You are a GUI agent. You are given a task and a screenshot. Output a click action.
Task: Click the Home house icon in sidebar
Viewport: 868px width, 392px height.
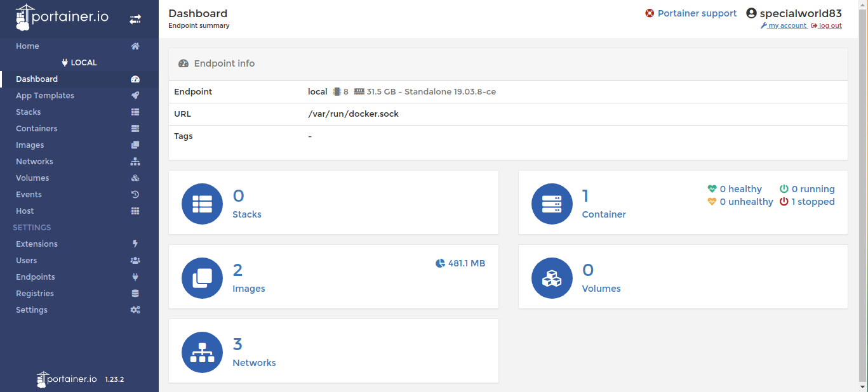135,46
